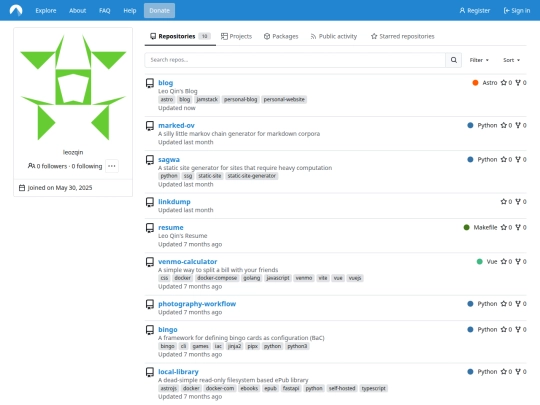
Task: Click star icon on marked-ov row
Action: [504, 125]
